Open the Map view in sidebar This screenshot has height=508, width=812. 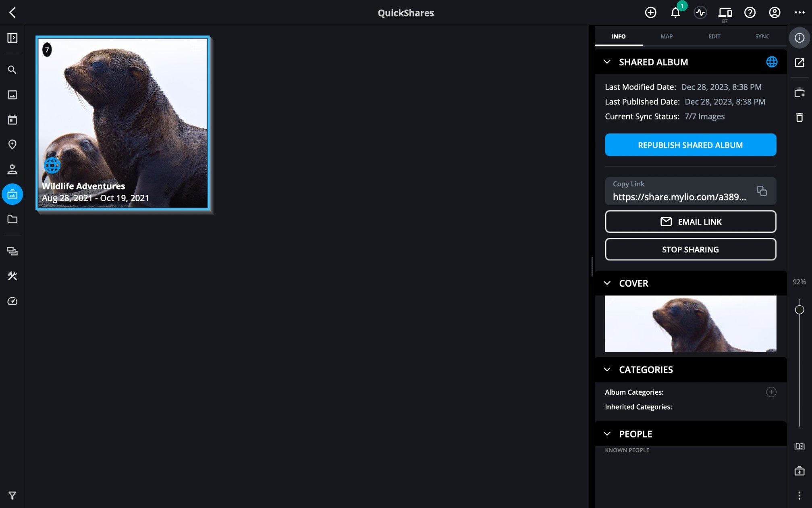coord(12,144)
